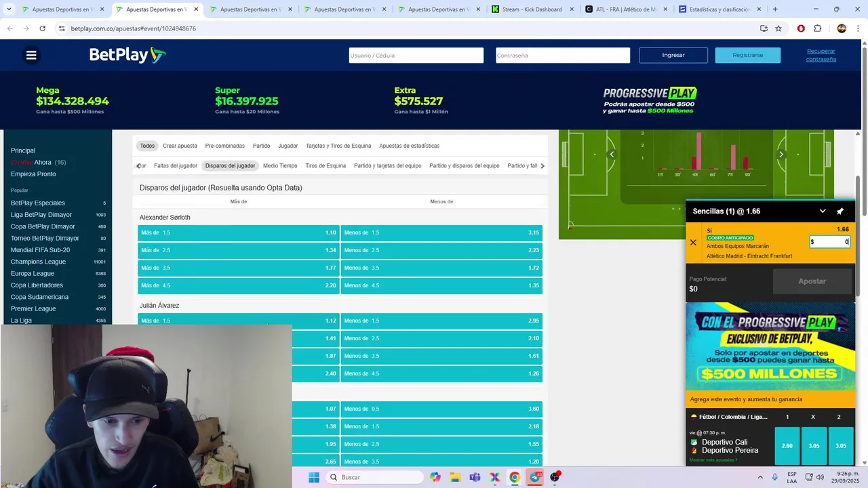Open the BetPlay hamburger menu
The width and height of the screenshot is (868, 488).
31,55
